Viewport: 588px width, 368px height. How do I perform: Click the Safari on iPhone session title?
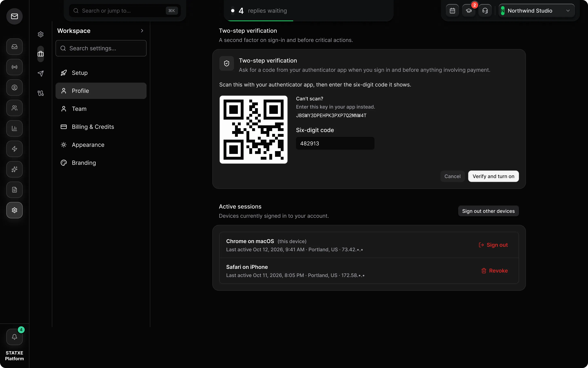247,267
